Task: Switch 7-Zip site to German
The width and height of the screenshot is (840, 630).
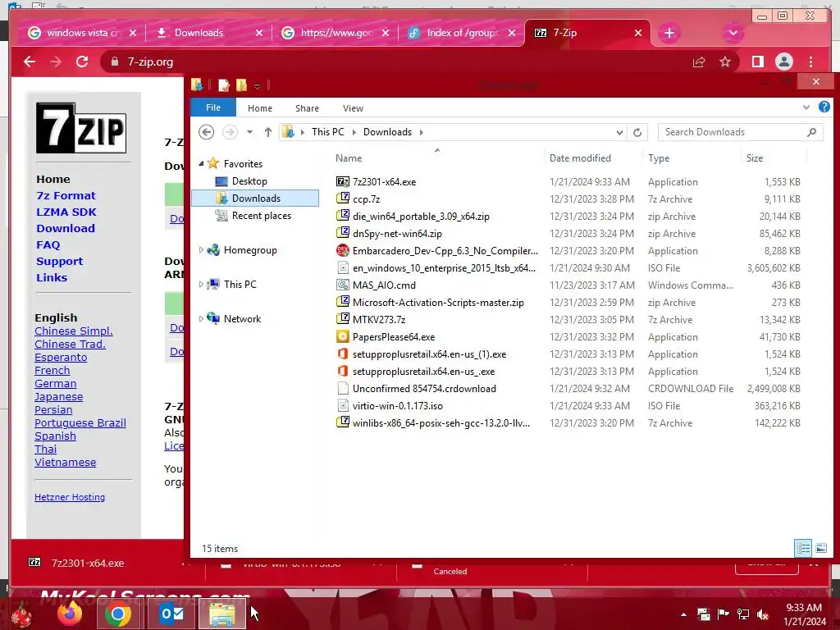Action: (x=56, y=384)
